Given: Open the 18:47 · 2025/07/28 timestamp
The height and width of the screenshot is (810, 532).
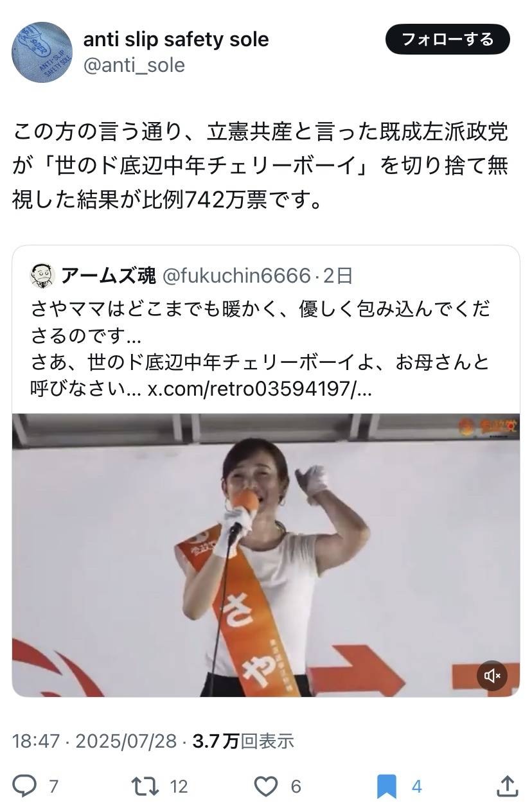Looking at the screenshot, I should (x=94, y=741).
